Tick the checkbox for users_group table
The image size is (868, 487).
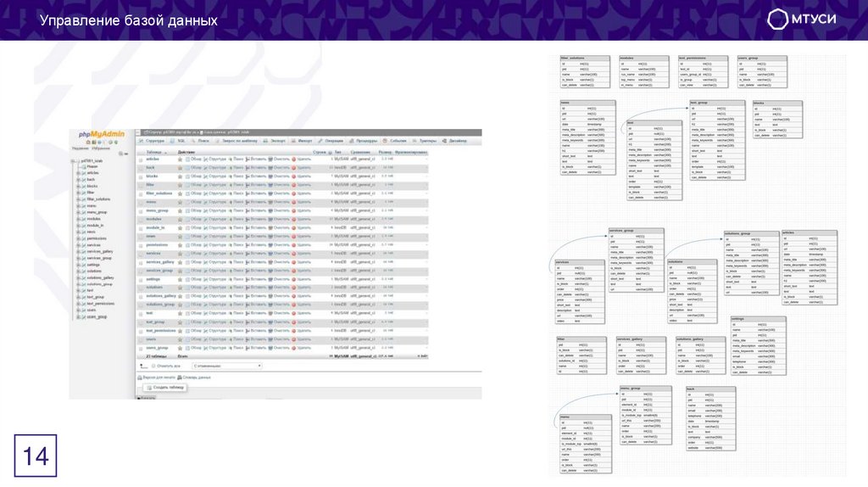[x=141, y=349]
